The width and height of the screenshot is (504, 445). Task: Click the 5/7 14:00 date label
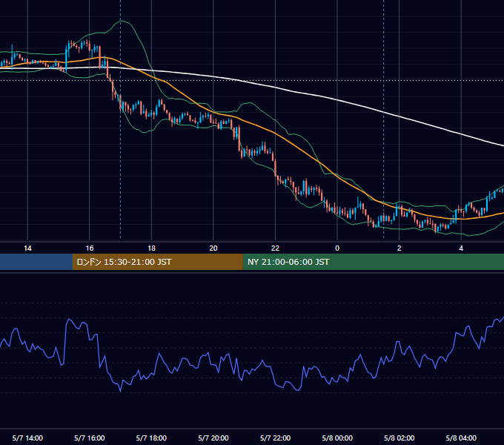point(27,438)
